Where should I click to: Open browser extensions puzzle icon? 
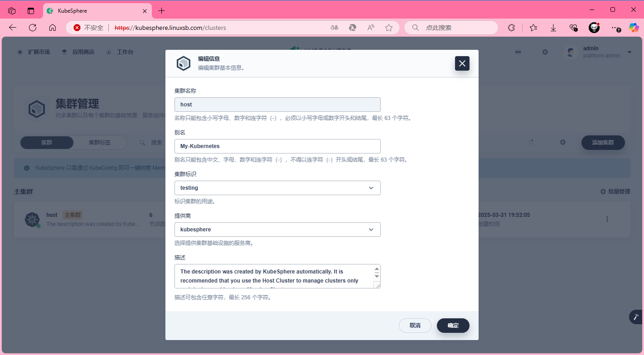[x=511, y=28]
